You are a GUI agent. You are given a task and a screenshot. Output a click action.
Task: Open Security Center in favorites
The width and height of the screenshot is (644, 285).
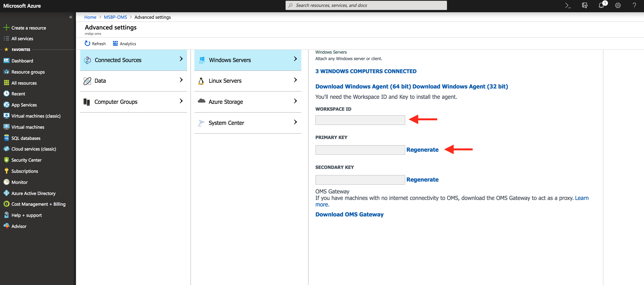(x=26, y=160)
